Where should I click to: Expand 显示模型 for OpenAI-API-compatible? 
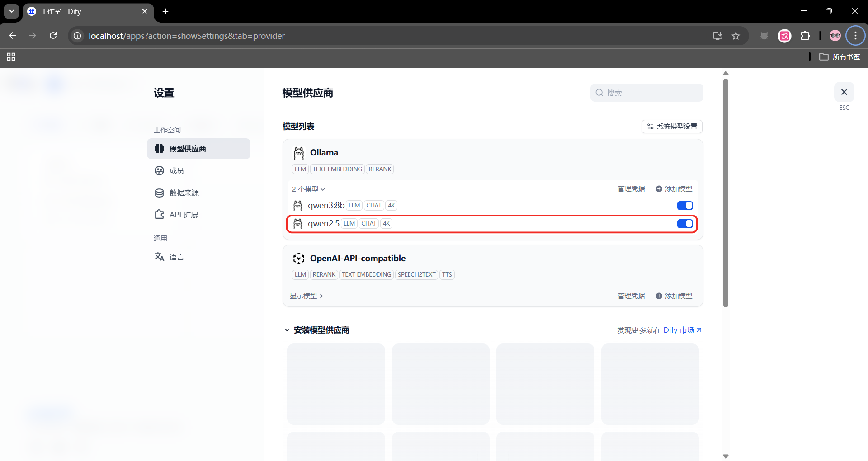pos(307,296)
